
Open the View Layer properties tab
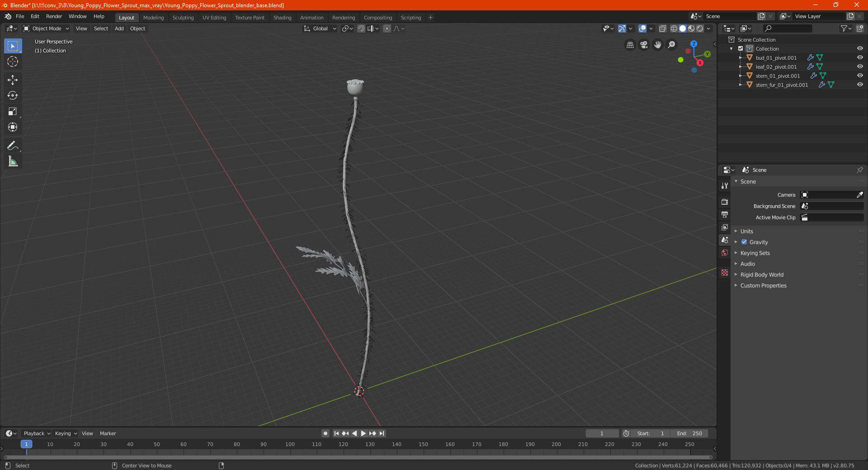[x=725, y=227]
